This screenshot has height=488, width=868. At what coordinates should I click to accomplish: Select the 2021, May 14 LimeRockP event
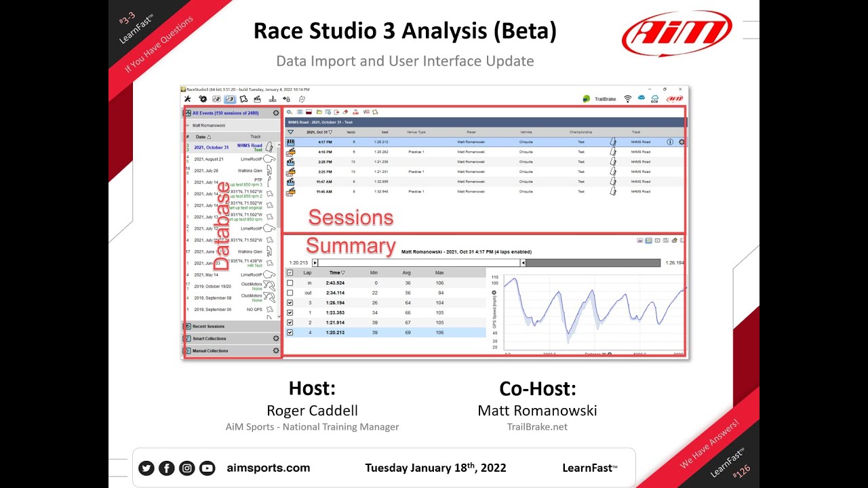230,274
